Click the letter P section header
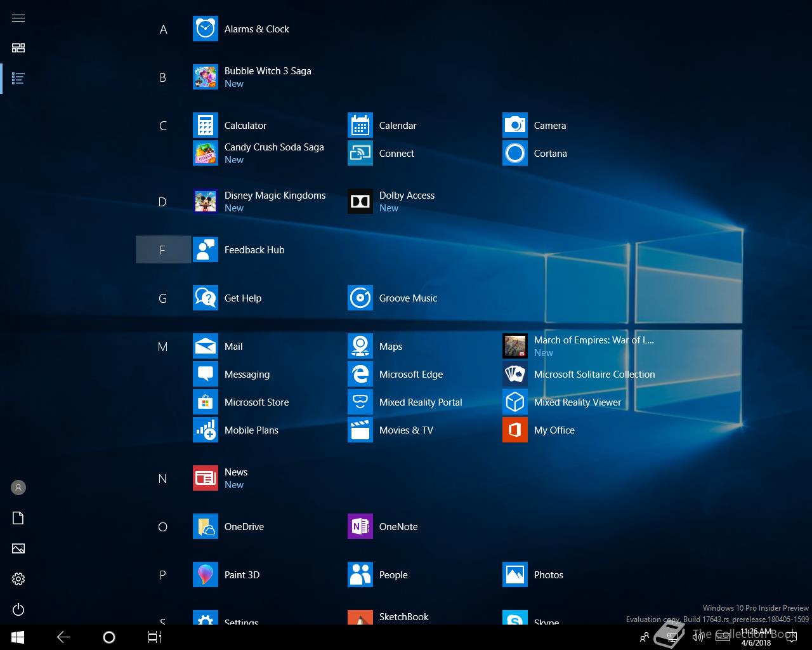The width and height of the screenshot is (812, 650). 163,575
